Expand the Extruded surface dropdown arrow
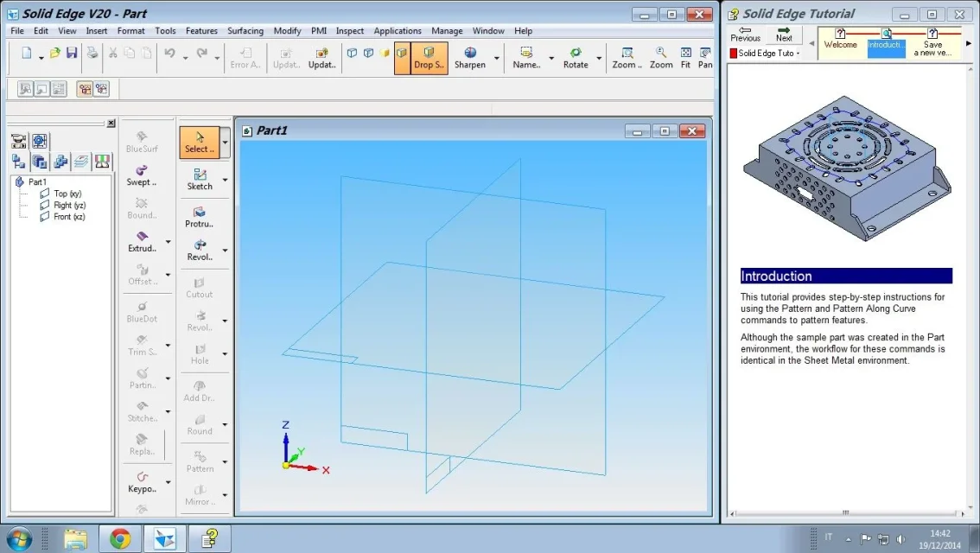The width and height of the screenshot is (980, 553). 169,242
